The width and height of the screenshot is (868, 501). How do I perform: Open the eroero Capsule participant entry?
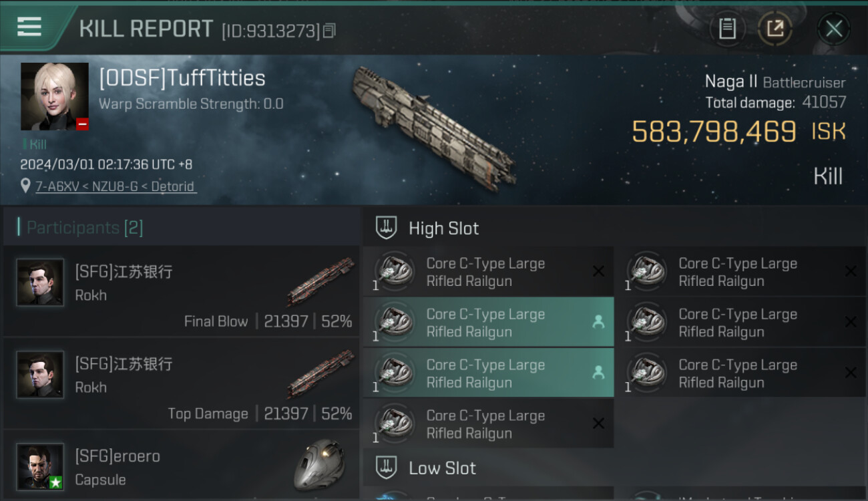point(182,468)
